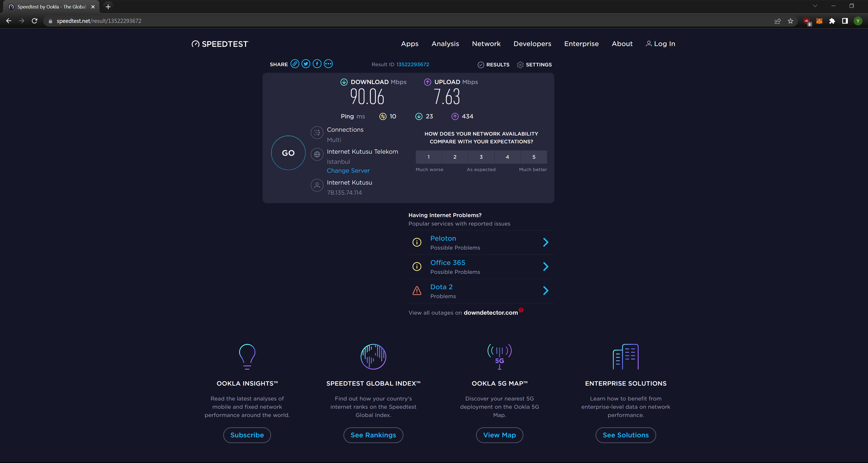Screen dimensions: 868x463
Task: Click the See Rankings button
Action: click(x=373, y=435)
